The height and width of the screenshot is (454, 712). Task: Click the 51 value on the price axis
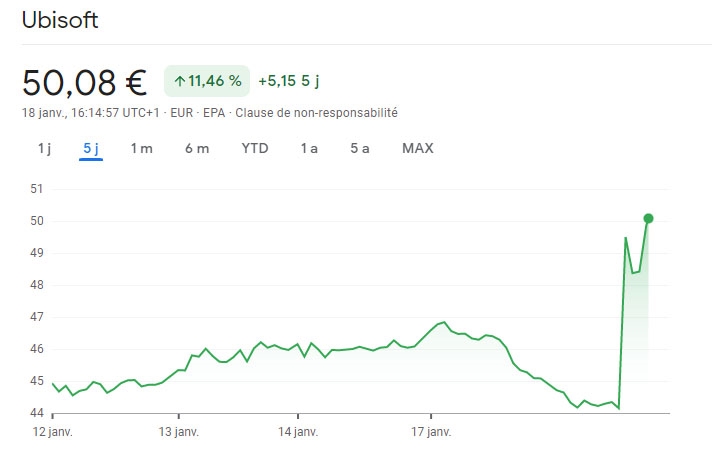coord(37,188)
